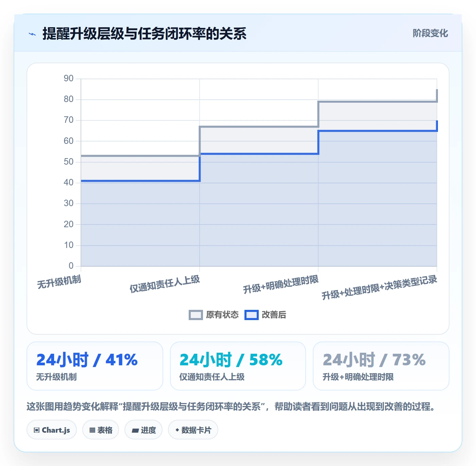
Task: Click the 50 y-axis tick label
Action: [x=69, y=162]
